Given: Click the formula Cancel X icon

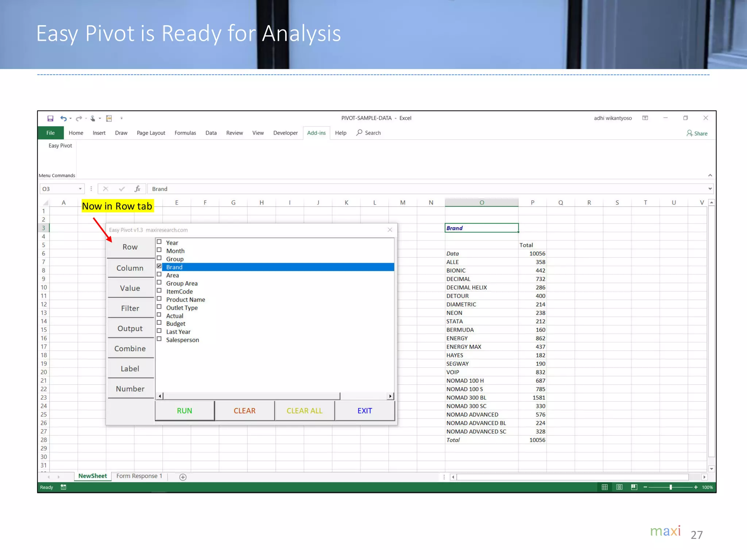Looking at the screenshot, I should pyautogui.click(x=106, y=189).
